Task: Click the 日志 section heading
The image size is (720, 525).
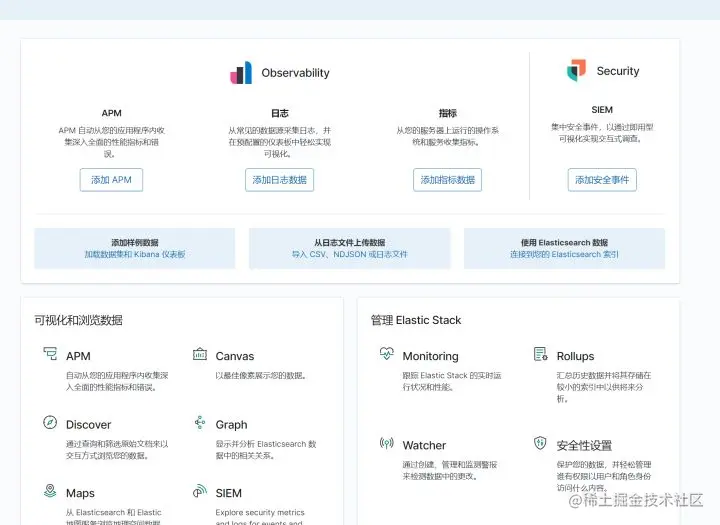Action: 280,113
